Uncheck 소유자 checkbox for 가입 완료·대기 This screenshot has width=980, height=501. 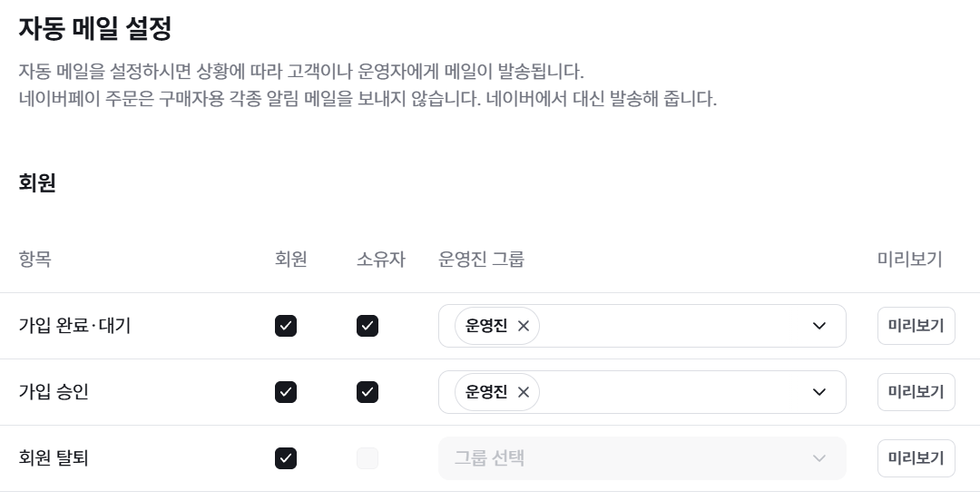point(367,326)
